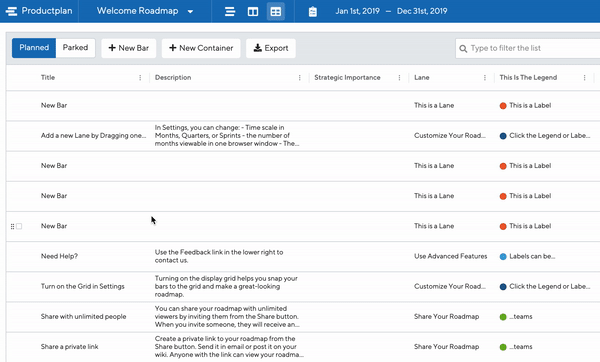Click the New Bar button
Screen dimensions: 600x362
[x=129, y=48]
